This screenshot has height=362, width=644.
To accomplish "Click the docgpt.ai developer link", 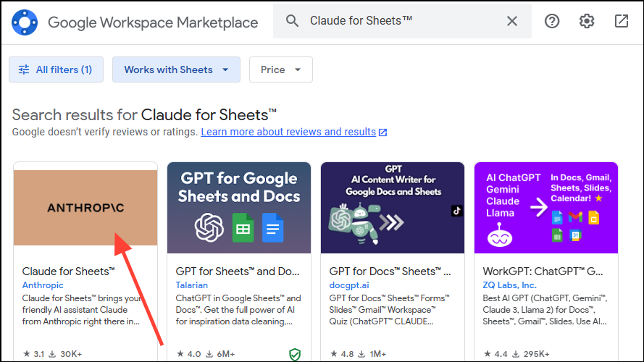I will [x=349, y=285].
